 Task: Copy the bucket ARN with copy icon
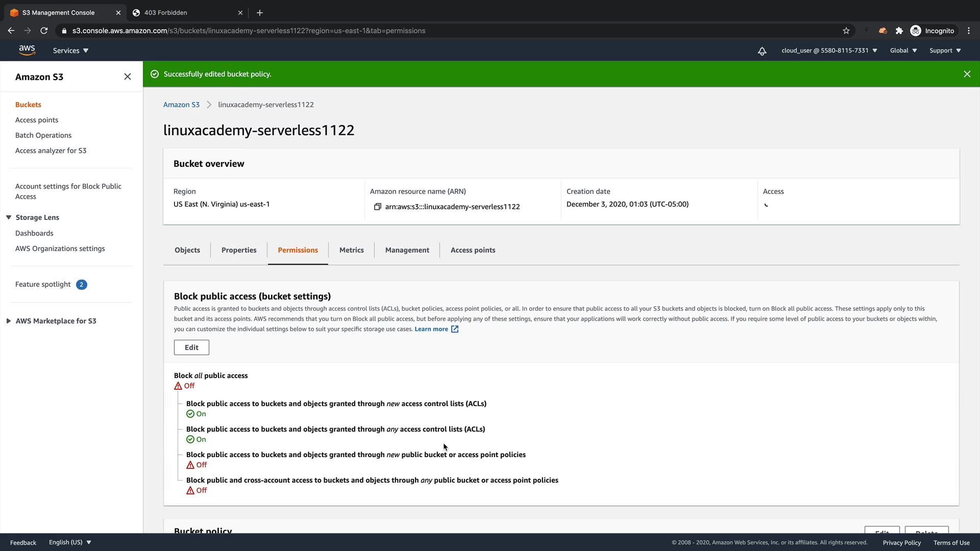pos(377,207)
